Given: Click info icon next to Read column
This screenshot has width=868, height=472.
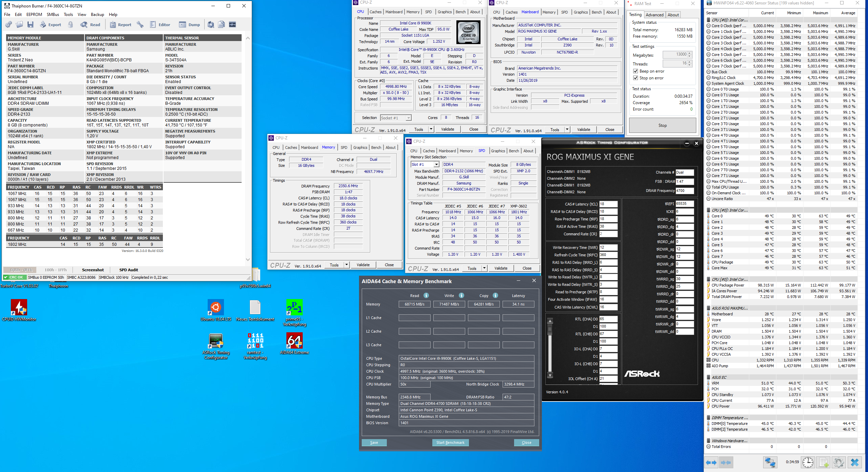Looking at the screenshot, I should tap(426, 295).
